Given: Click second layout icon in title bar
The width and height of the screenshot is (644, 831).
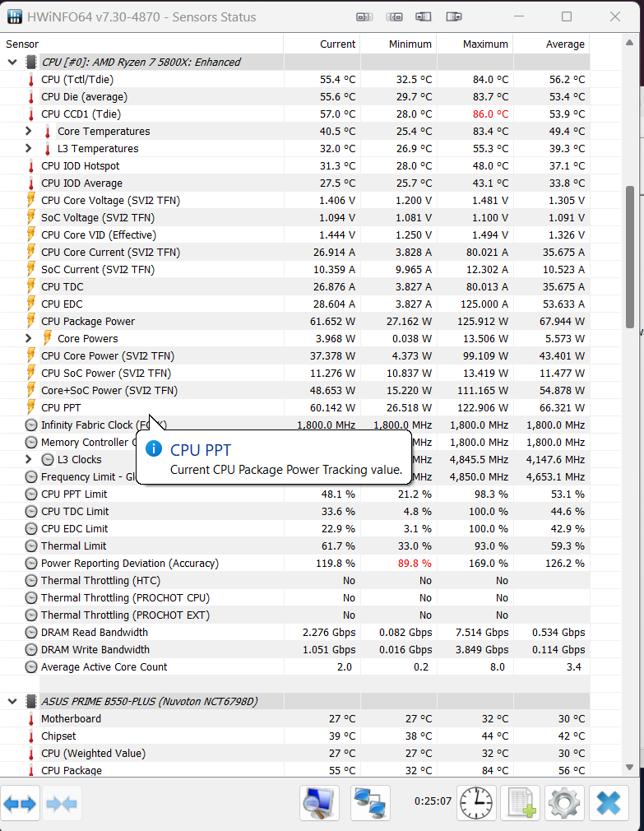Looking at the screenshot, I should pos(395,17).
